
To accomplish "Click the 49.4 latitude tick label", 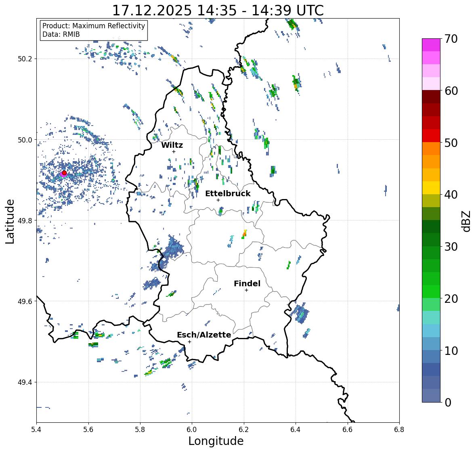I will point(25,382).
